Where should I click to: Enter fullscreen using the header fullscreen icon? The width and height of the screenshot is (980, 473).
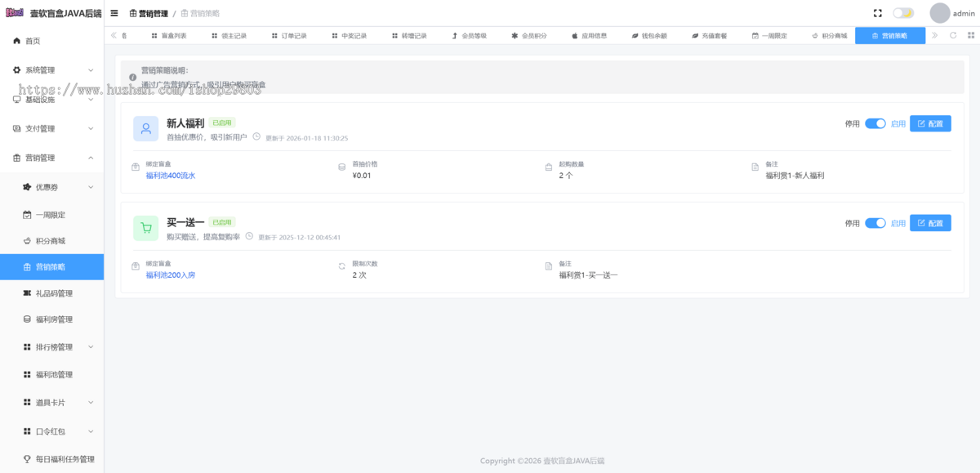pyautogui.click(x=878, y=13)
